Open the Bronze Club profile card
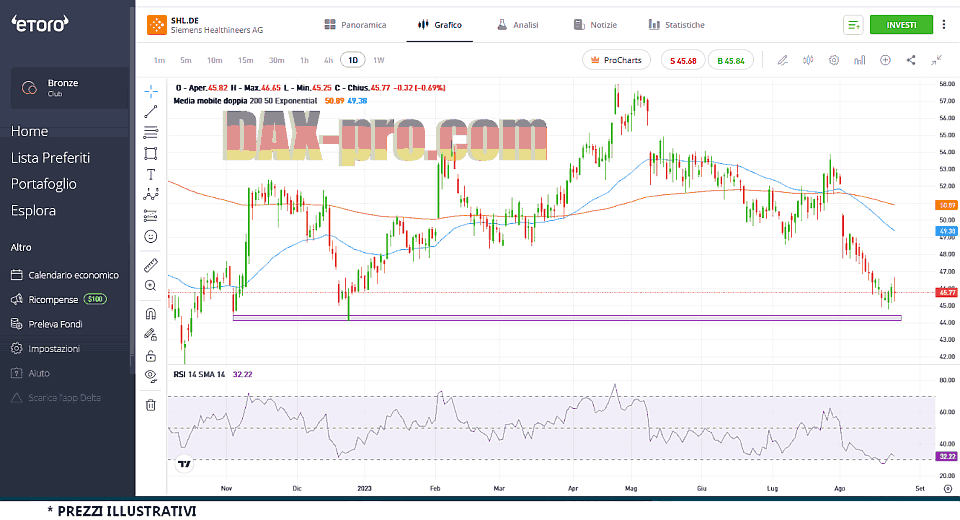 [x=70, y=88]
